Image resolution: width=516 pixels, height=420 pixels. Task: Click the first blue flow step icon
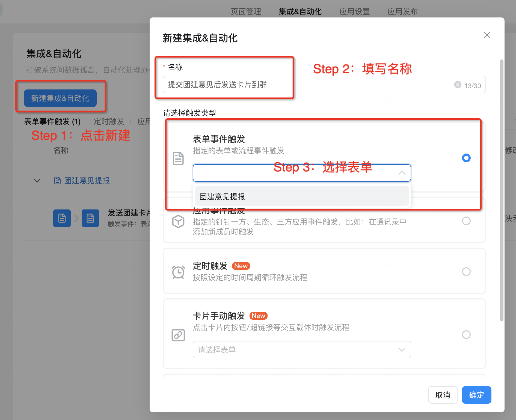[x=62, y=218]
